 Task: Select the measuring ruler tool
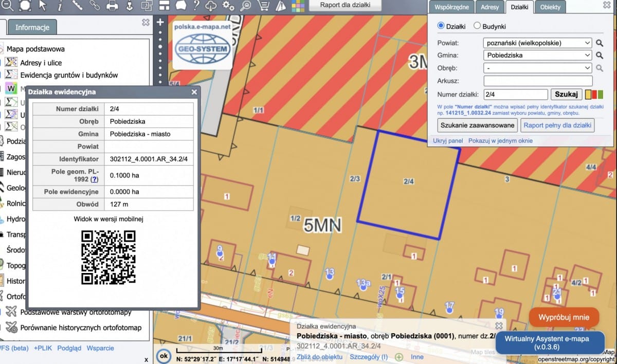tap(77, 6)
